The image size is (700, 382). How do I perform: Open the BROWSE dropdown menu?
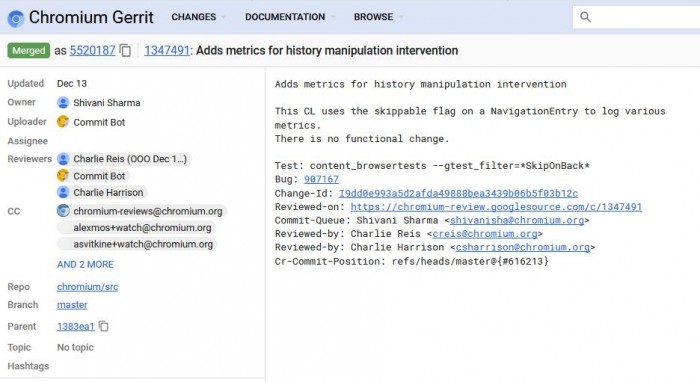(378, 17)
